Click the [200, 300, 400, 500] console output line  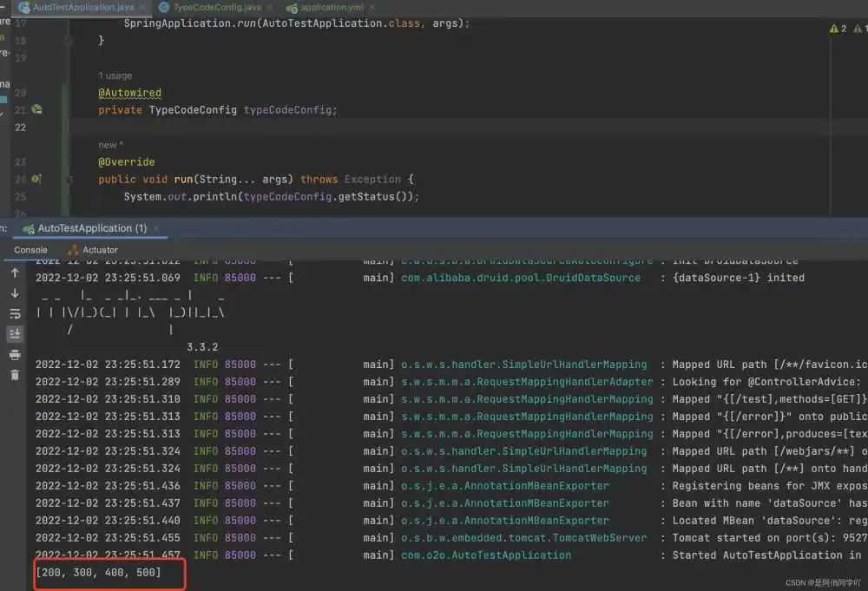coord(97,573)
